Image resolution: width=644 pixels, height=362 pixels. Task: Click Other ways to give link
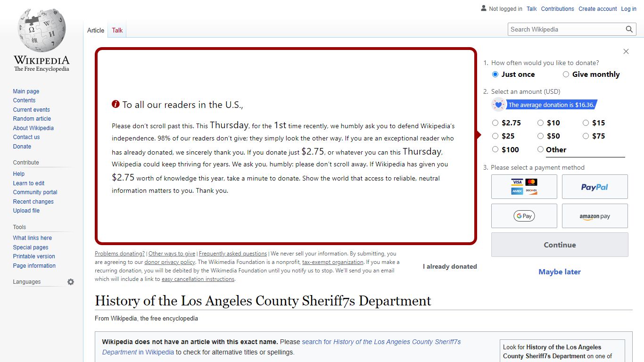tap(172, 254)
